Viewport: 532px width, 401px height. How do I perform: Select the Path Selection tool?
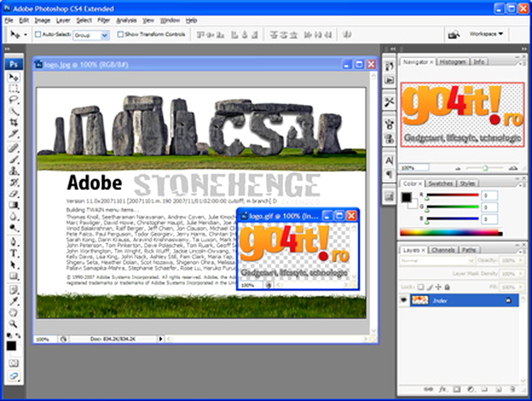pos(13,265)
